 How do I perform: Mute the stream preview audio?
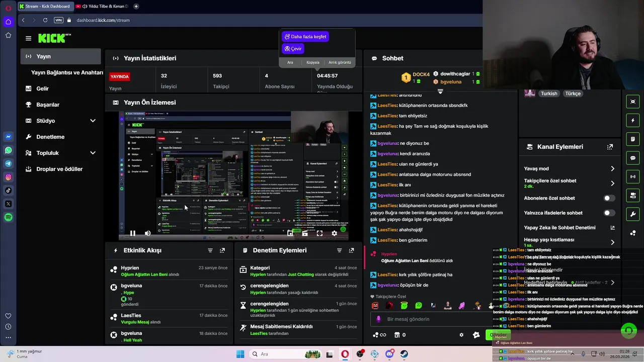click(x=147, y=233)
